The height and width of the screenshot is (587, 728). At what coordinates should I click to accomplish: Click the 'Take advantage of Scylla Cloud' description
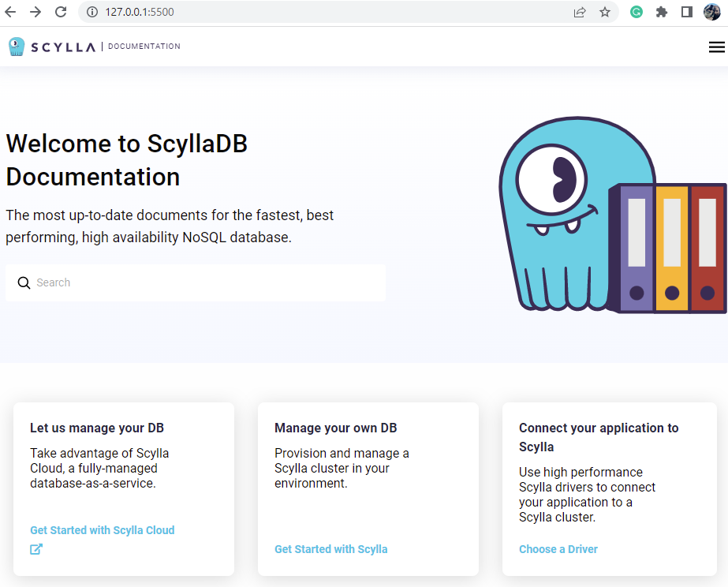(99, 468)
